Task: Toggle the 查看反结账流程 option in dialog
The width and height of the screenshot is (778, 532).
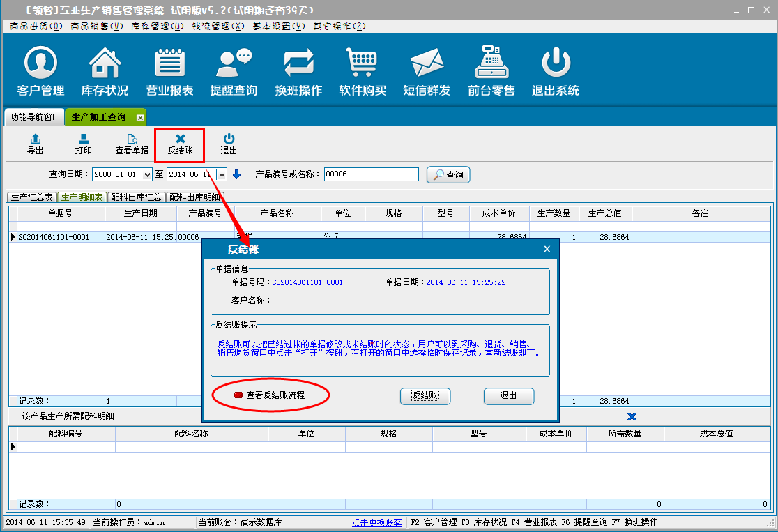Action: 238,395
